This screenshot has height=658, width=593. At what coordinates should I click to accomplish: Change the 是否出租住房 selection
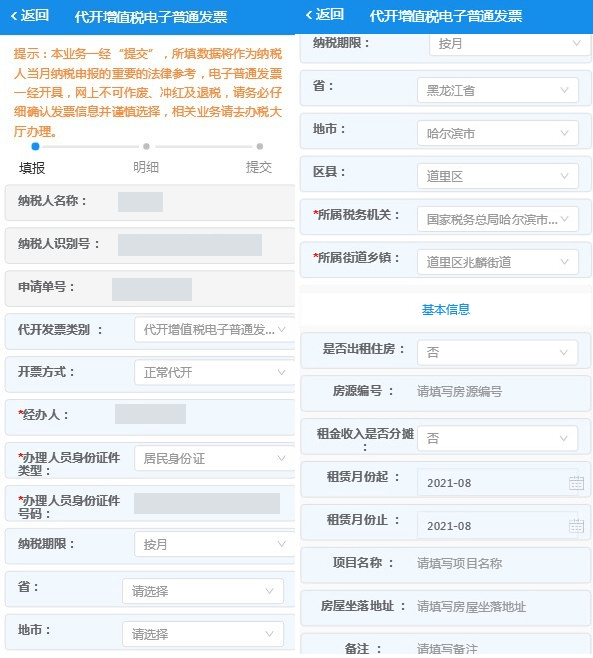pos(497,352)
